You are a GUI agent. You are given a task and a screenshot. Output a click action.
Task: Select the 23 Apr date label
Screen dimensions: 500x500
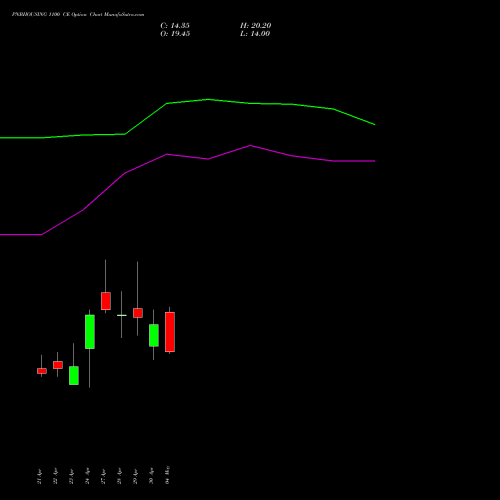click(x=71, y=477)
